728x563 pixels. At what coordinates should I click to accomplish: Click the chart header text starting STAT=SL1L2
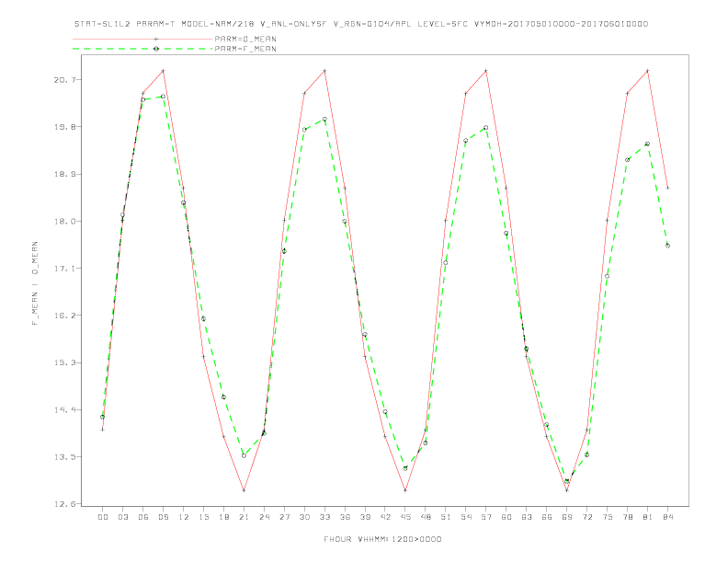[x=360, y=24]
